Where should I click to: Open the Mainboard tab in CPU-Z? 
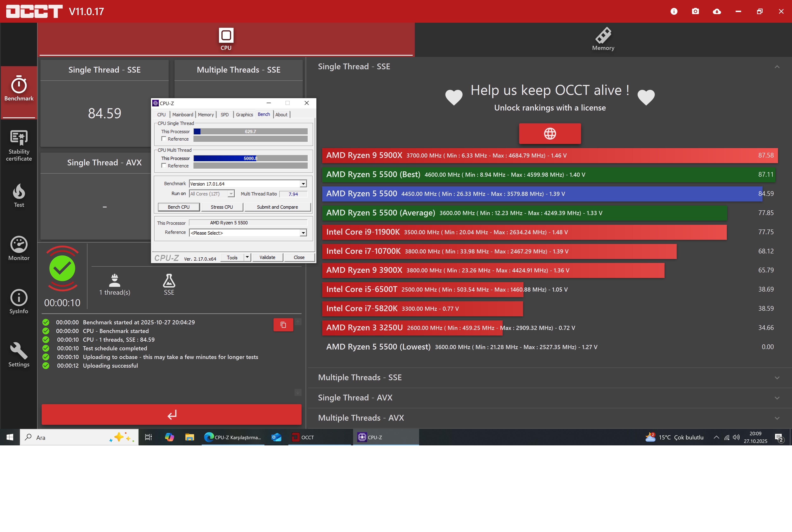pos(183,115)
